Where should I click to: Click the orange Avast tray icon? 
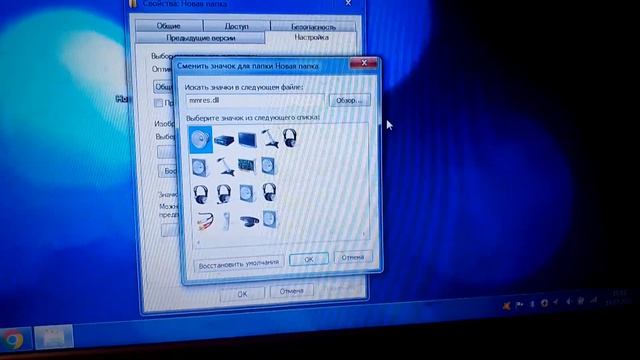tap(507, 305)
